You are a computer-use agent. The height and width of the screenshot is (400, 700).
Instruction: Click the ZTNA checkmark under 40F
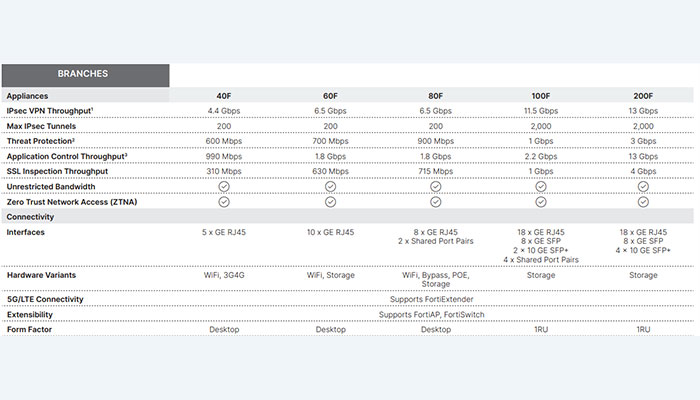(224, 201)
